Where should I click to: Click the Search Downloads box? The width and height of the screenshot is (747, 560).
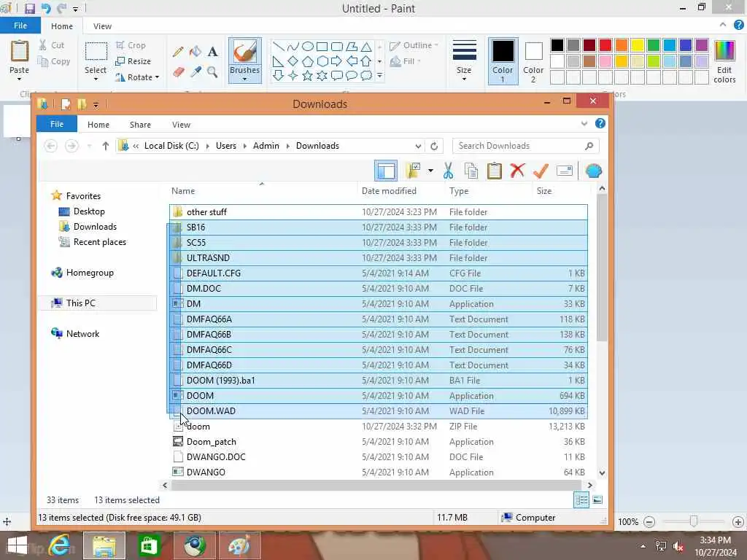point(525,146)
